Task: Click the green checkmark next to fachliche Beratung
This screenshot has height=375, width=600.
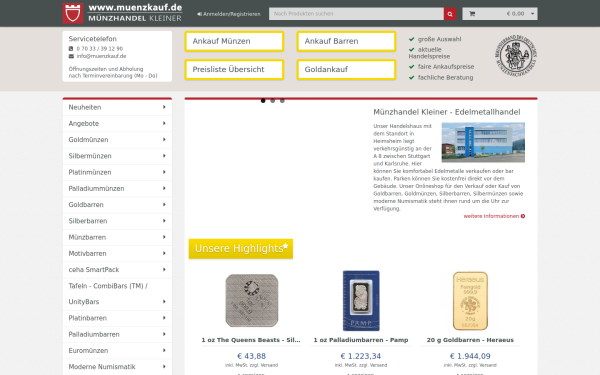Action: 412,78
